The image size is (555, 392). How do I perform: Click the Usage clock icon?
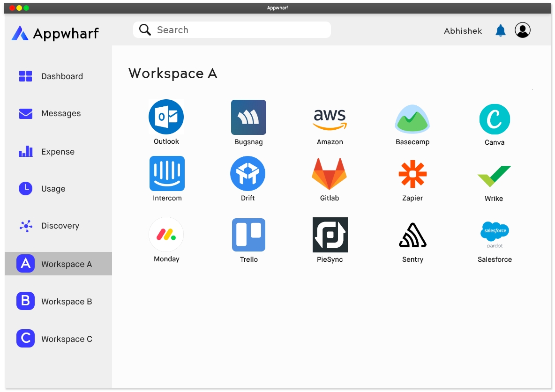point(25,189)
